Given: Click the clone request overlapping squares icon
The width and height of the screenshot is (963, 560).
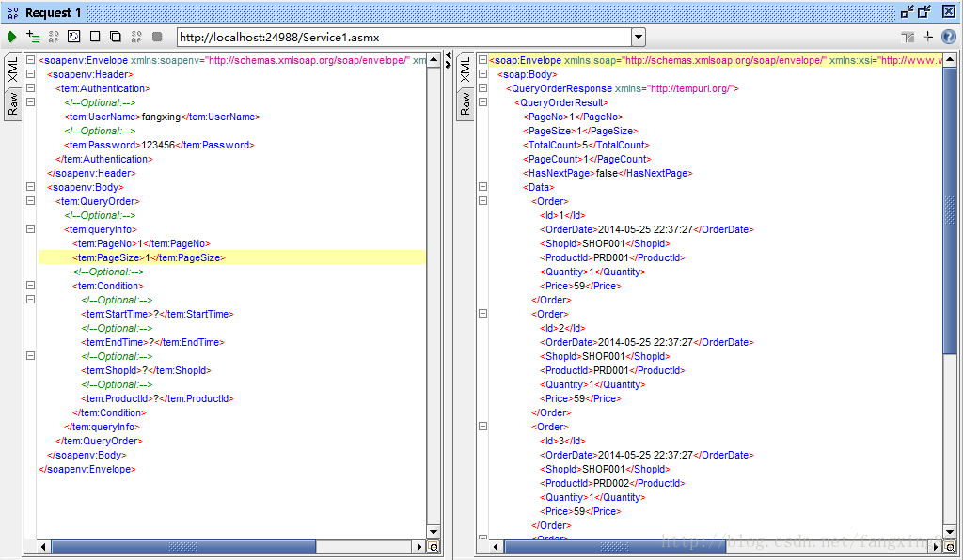Looking at the screenshot, I should 116,37.
